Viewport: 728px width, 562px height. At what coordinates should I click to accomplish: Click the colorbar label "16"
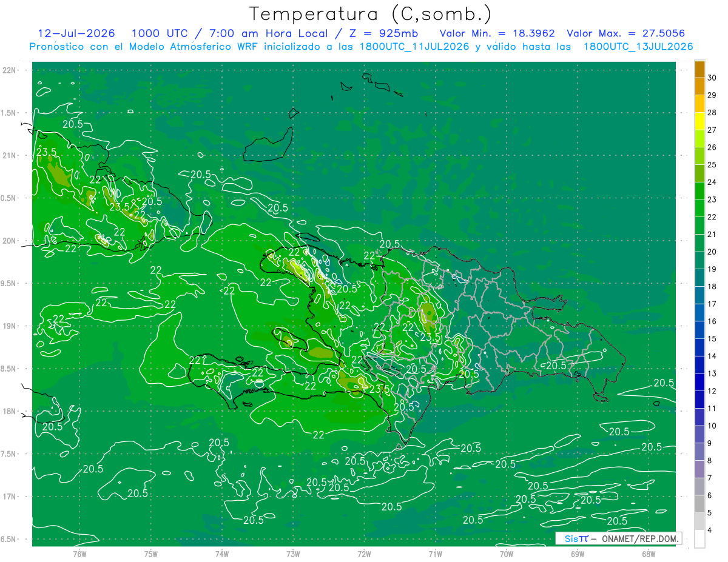coord(712,321)
